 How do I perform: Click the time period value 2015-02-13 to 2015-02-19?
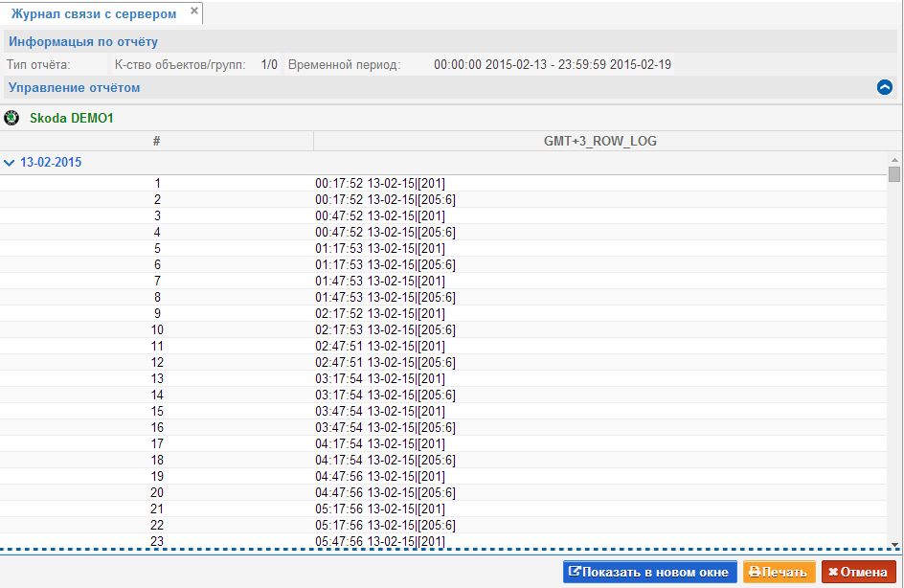pyautogui.click(x=552, y=65)
